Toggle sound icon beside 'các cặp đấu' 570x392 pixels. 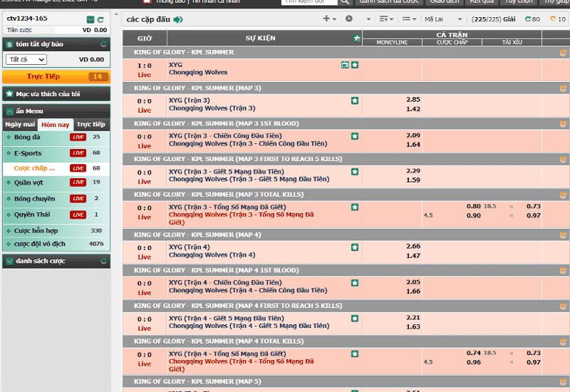click(x=177, y=20)
